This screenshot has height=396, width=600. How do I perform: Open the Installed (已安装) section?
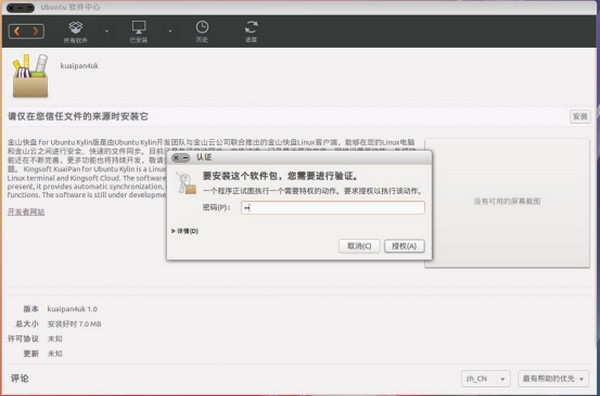(x=139, y=32)
